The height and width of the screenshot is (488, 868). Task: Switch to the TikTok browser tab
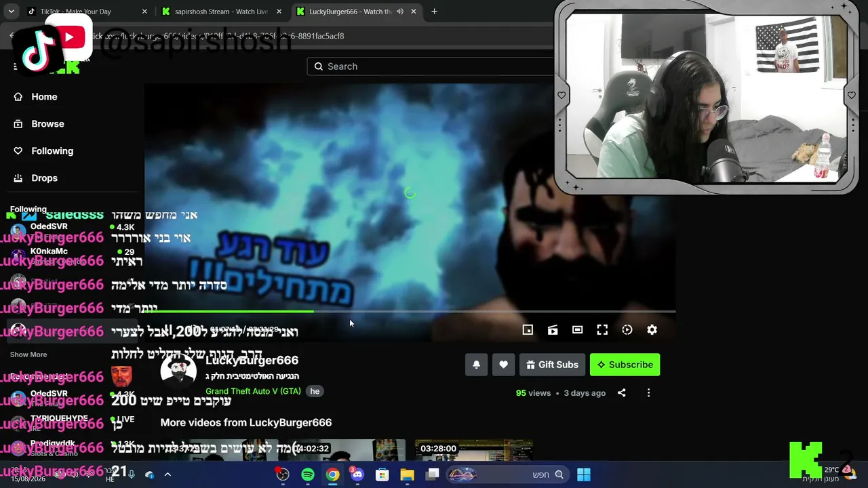[x=86, y=12]
